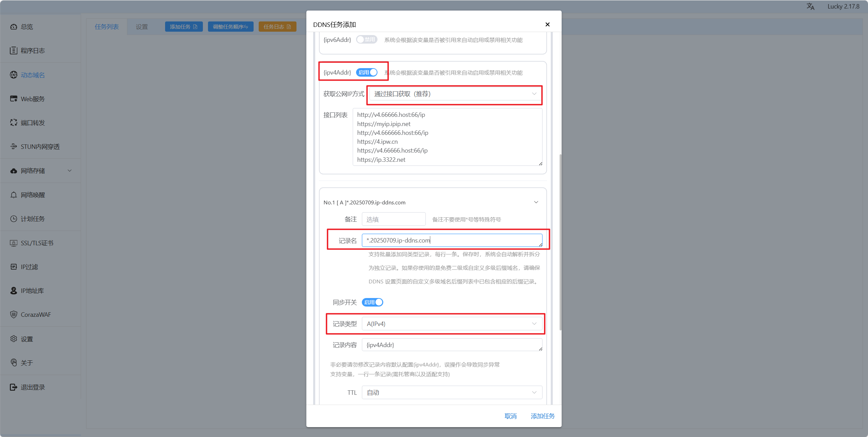868x437 pixels.
Task: Click the 备注 input field
Action: (393, 219)
